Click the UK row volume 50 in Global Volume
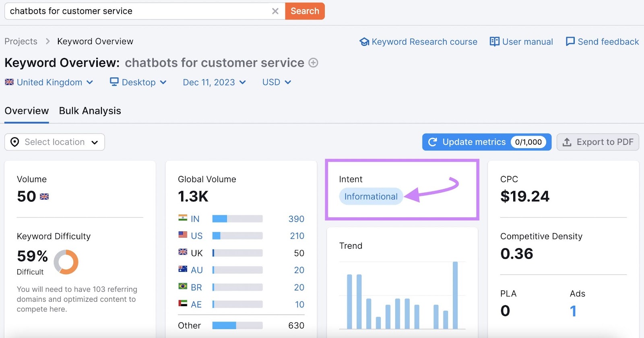This screenshot has height=338, width=644. [x=299, y=253]
